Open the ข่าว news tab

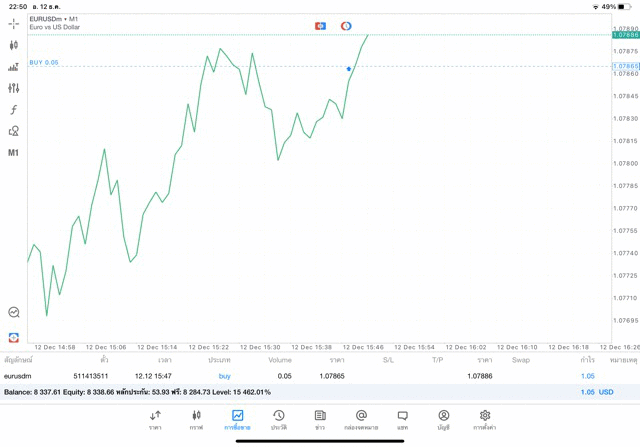(x=320, y=419)
